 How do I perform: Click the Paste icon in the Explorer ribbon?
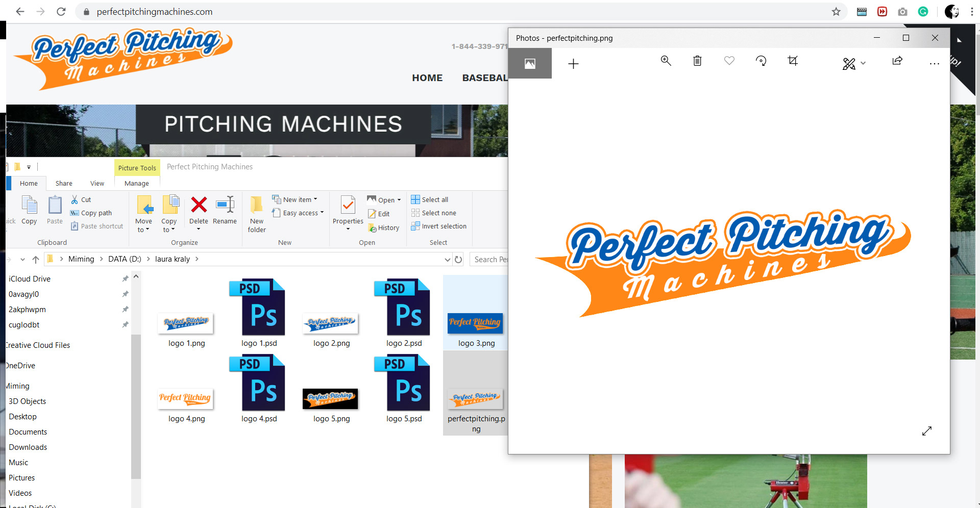pyautogui.click(x=55, y=210)
